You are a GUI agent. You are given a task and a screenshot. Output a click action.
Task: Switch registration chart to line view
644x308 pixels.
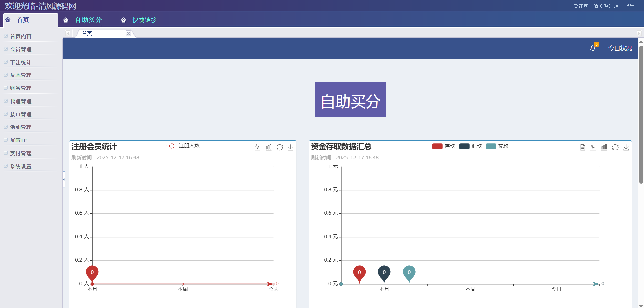click(x=258, y=147)
